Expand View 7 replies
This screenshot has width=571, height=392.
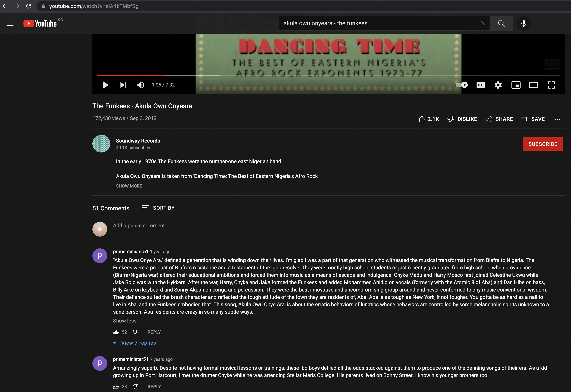pyautogui.click(x=138, y=343)
